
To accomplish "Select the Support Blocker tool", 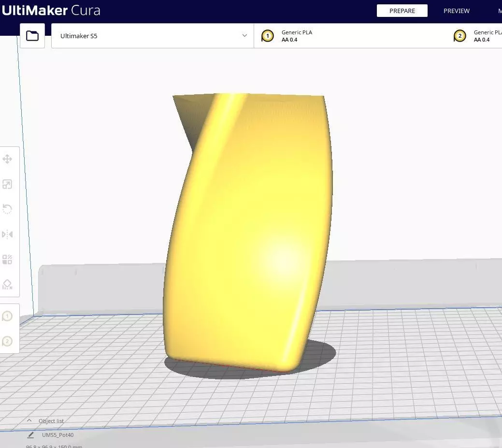I will coord(7,284).
